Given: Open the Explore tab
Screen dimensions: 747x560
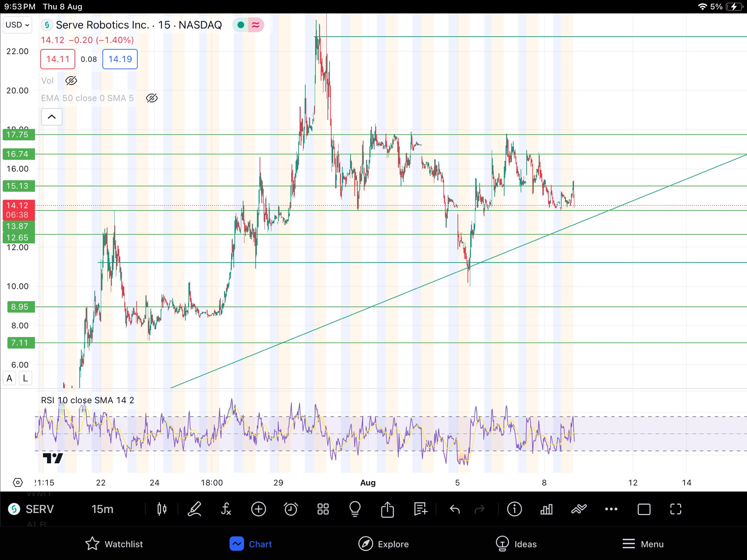Looking at the screenshot, I should click(x=383, y=544).
